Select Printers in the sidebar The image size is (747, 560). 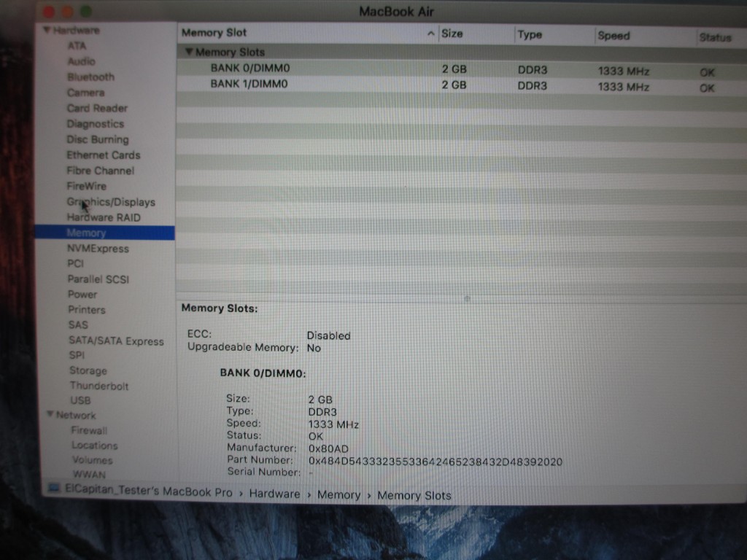pyautogui.click(x=87, y=309)
